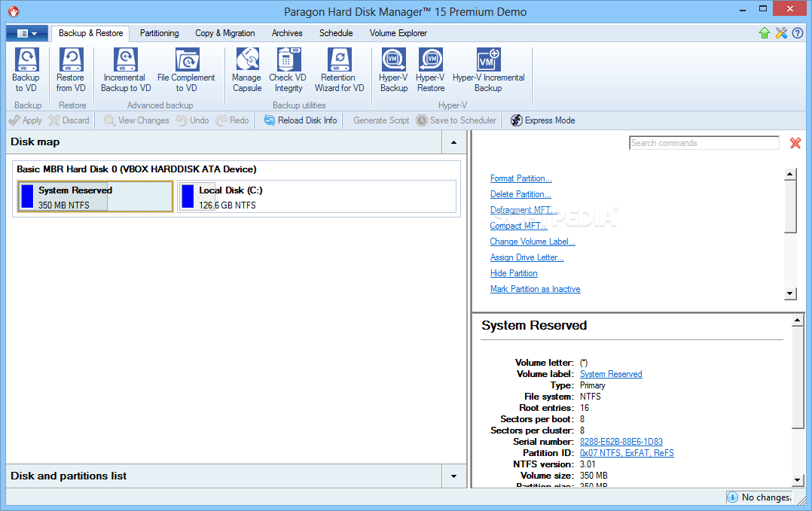Screen dimensions: 812x511
Task: Click commands list scroll up arrow
Action: (789, 175)
